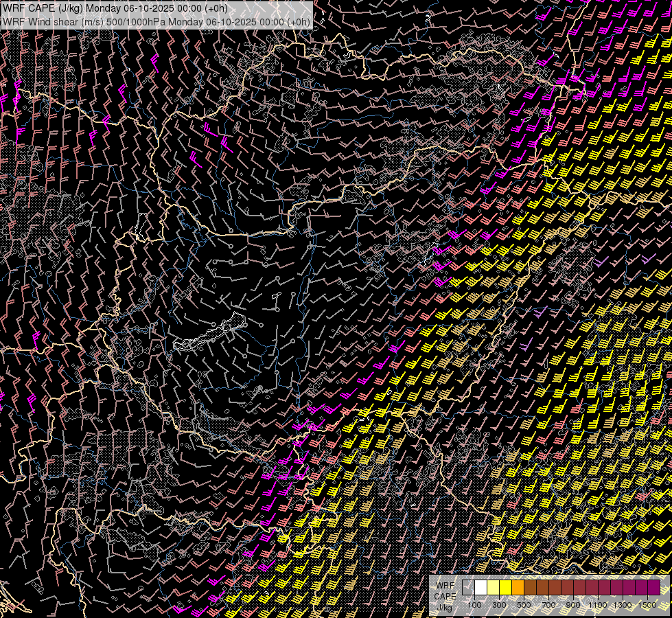Image resolution: width=672 pixels, height=618 pixels.
Task: Select the 1100 legend value
Action: click(597, 605)
